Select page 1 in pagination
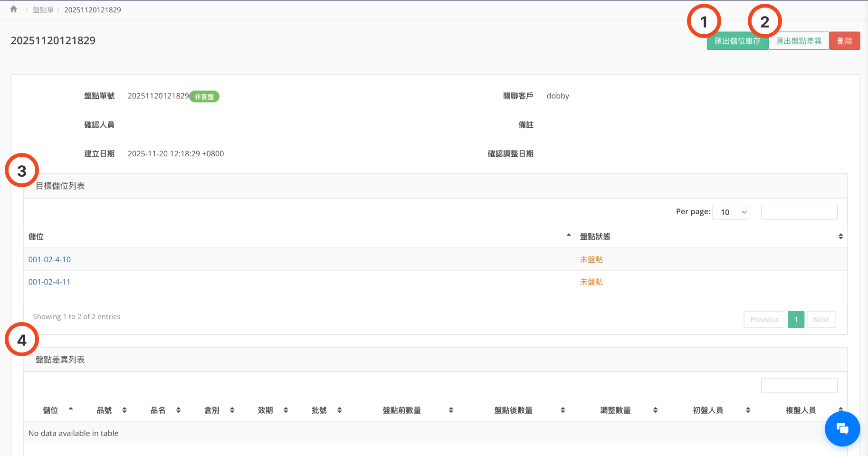The height and width of the screenshot is (456, 868). pyautogui.click(x=796, y=320)
